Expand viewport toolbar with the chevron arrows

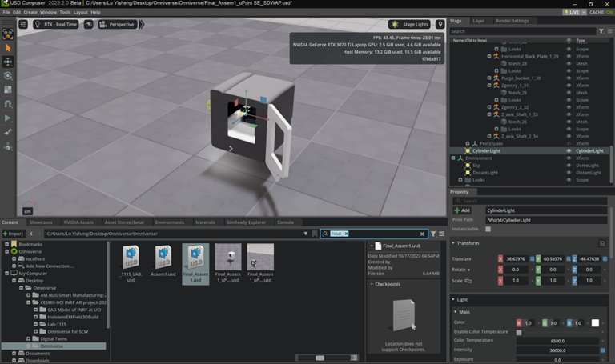142,24
